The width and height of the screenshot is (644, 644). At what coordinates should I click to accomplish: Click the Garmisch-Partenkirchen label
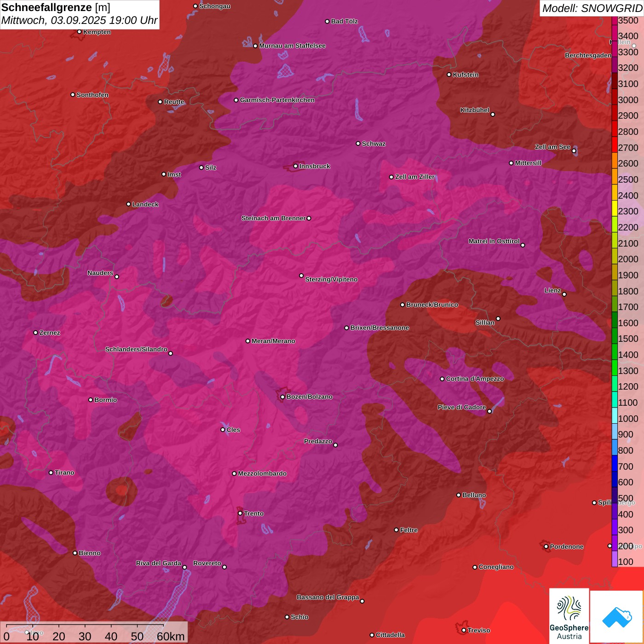point(277,100)
